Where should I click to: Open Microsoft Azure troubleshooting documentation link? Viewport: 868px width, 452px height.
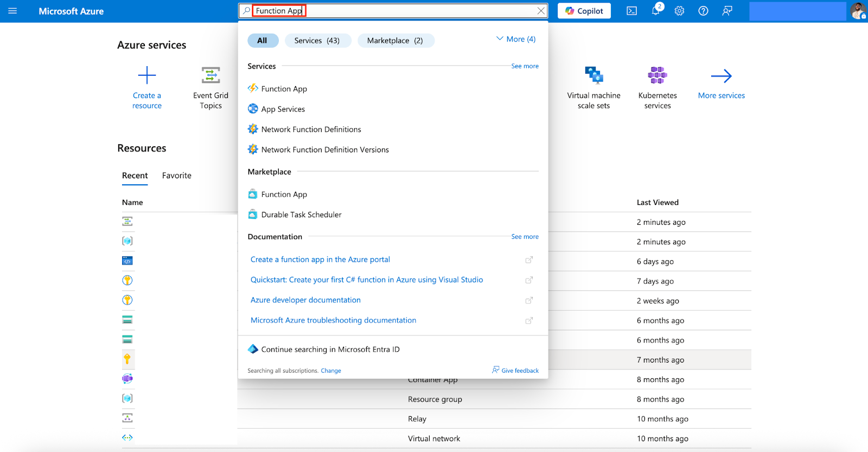coord(334,320)
